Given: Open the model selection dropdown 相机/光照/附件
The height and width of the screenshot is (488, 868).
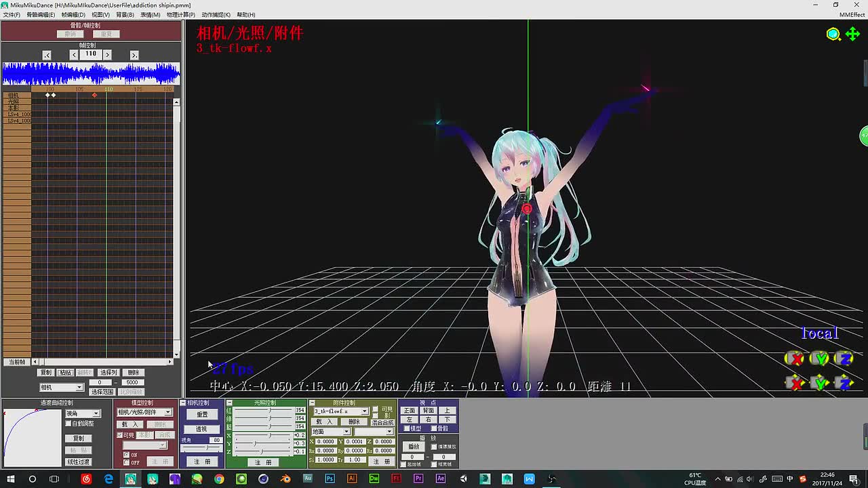Looking at the screenshot, I should pyautogui.click(x=144, y=412).
